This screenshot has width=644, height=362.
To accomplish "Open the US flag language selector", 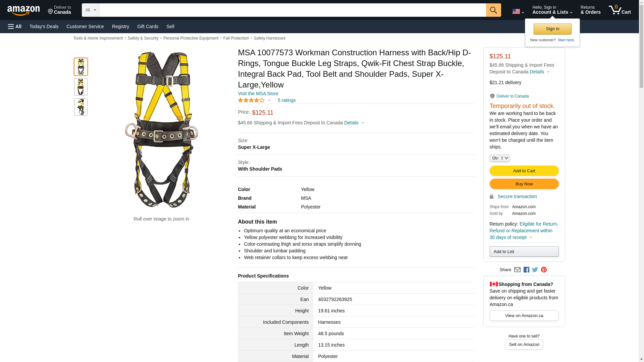I will click(518, 11).
